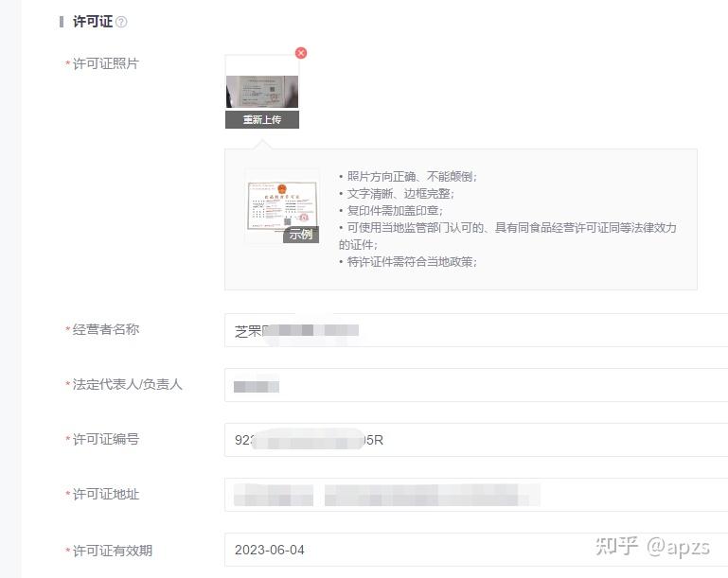
Task: Click the help question mark beside 许可证
Action: tap(121, 22)
